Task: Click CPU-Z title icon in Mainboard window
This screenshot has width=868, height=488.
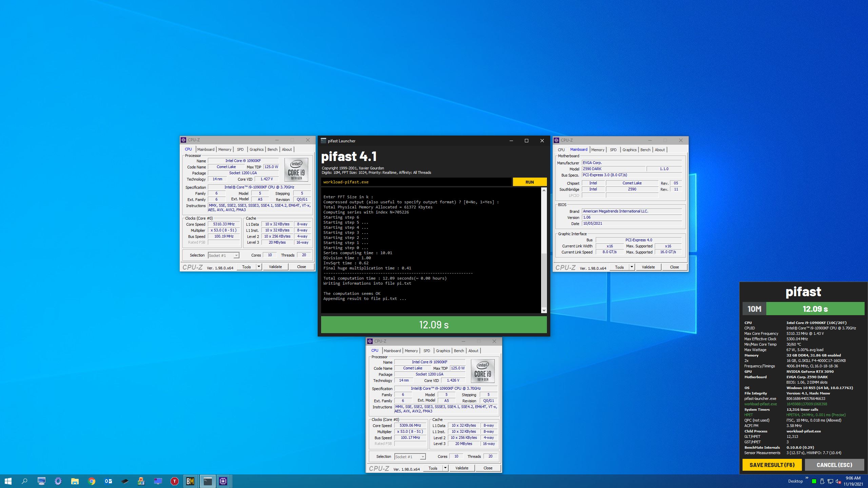Action: [x=556, y=140]
